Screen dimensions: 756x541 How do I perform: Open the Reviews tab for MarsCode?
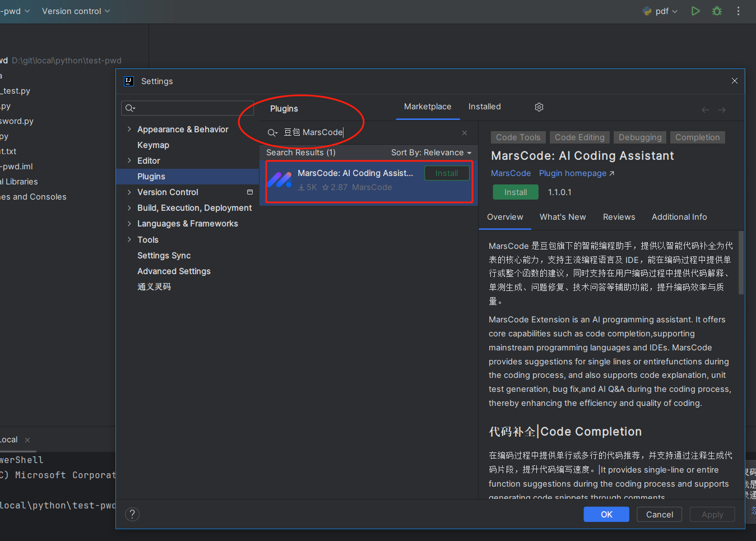619,217
